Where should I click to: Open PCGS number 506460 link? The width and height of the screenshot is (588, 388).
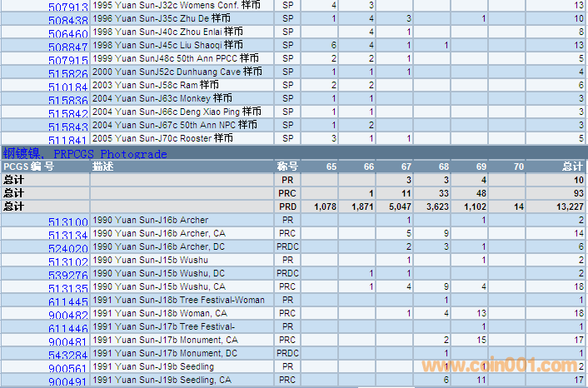67,34
